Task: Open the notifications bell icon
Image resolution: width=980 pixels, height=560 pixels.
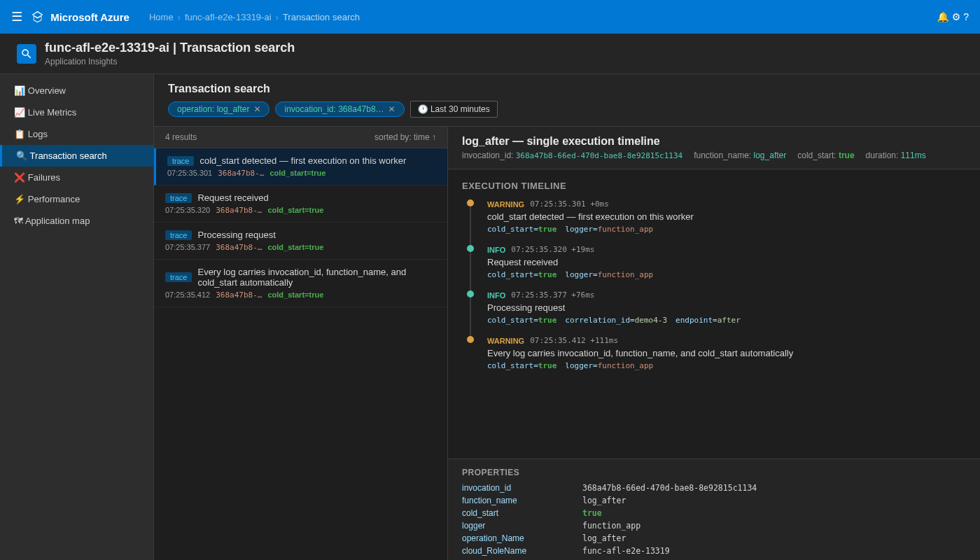Action: tap(943, 17)
